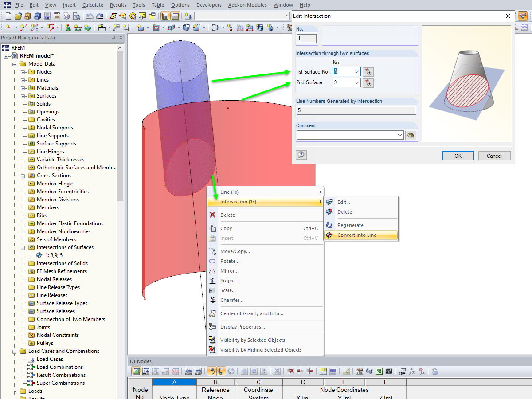Click Center of Gravity and Info...
Viewport: 532px width, 399px height.
(266, 313)
